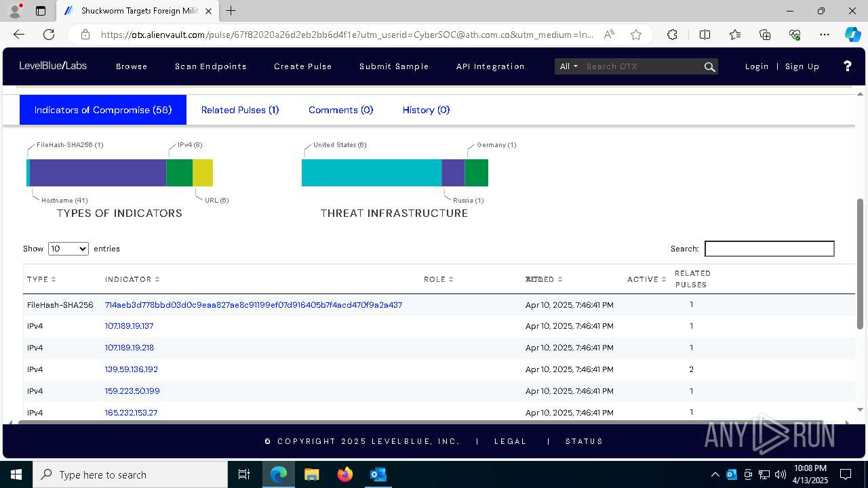
Task: Toggle split screen view
Action: pyautogui.click(x=705, y=35)
